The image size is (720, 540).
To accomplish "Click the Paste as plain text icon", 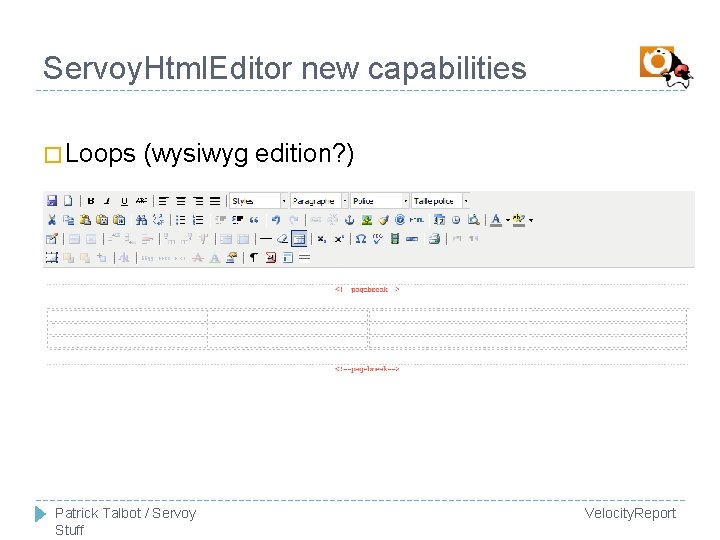I will 102,220.
